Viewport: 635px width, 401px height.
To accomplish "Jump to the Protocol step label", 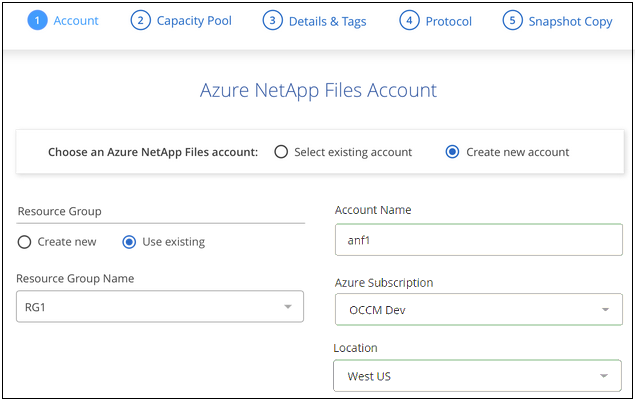I will [448, 21].
